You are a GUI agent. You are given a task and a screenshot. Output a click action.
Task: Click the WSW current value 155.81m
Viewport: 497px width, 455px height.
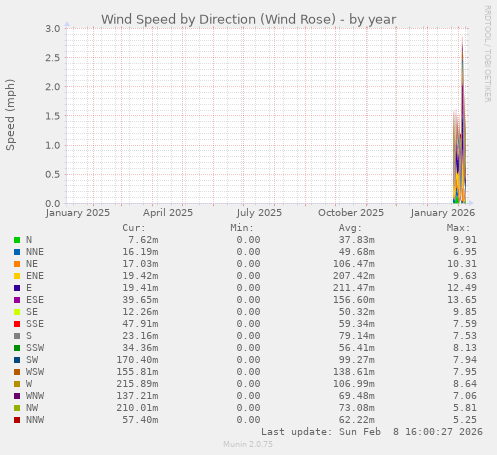pyautogui.click(x=137, y=372)
